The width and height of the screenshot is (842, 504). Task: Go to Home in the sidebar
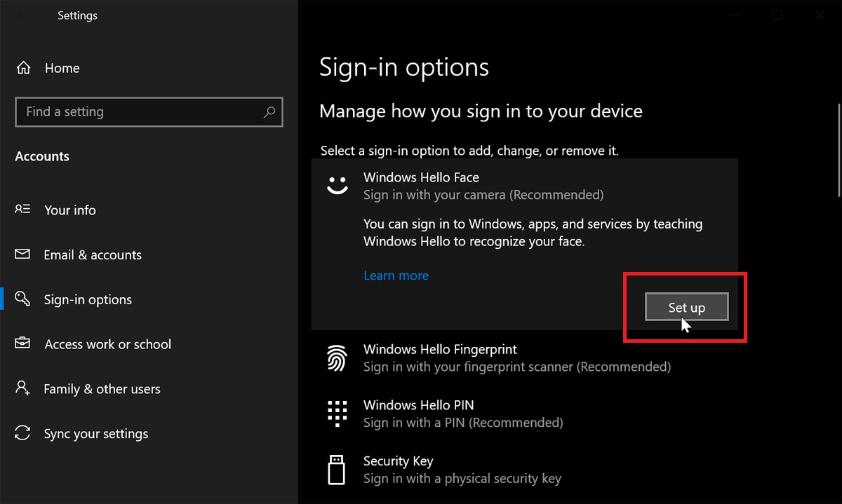click(x=62, y=67)
